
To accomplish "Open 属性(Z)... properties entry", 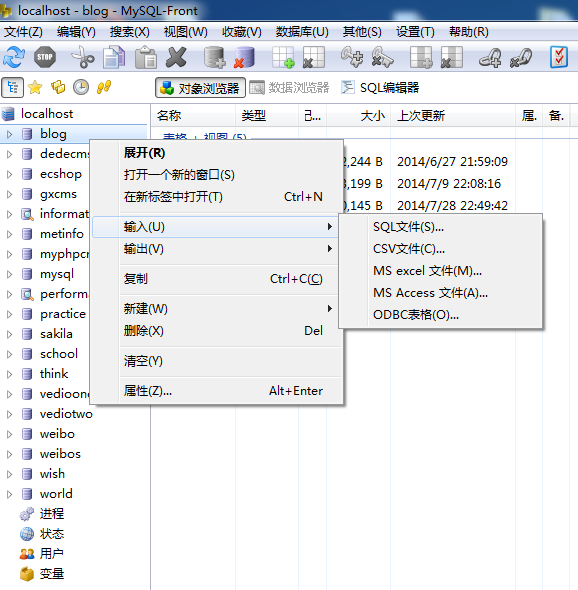I will pos(217,391).
